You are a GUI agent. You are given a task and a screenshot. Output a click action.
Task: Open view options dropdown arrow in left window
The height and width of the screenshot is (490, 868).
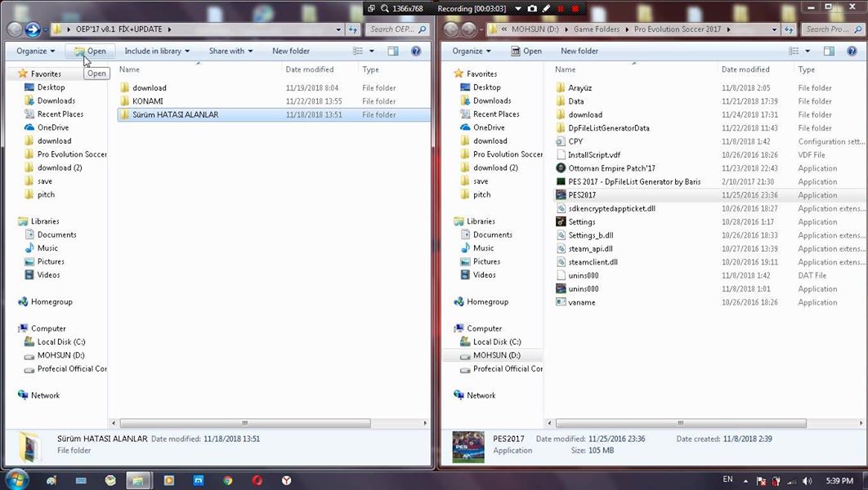click(371, 51)
